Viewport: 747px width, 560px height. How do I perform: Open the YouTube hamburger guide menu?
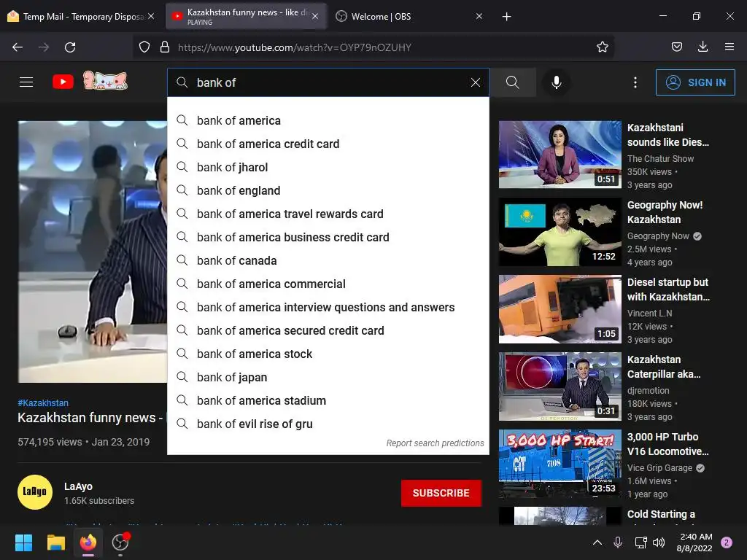tap(26, 82)
